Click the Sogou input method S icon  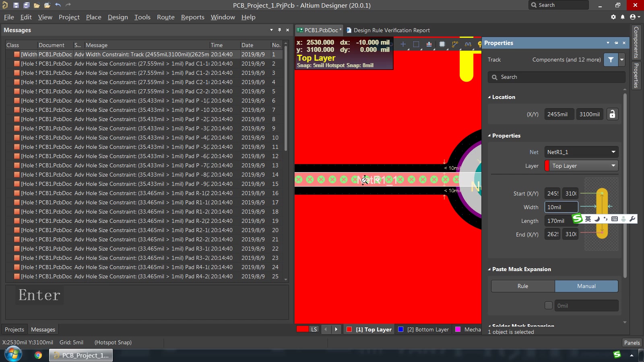[x=578, y=218]
